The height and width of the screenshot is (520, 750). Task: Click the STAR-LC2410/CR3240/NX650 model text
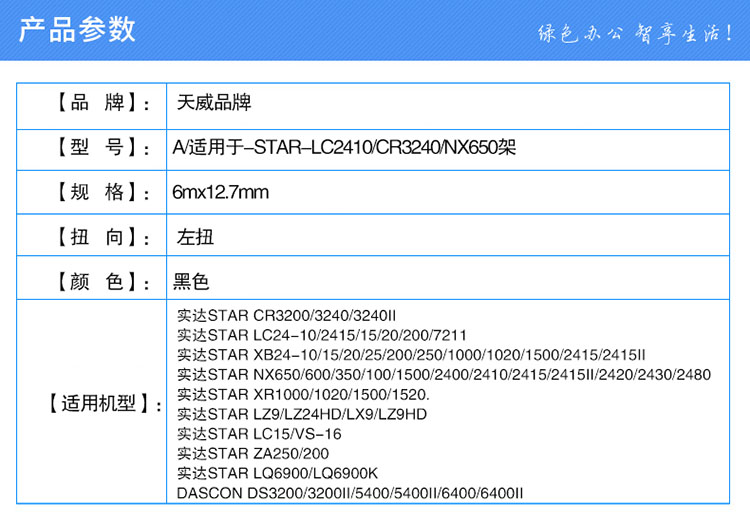(345, 148)
